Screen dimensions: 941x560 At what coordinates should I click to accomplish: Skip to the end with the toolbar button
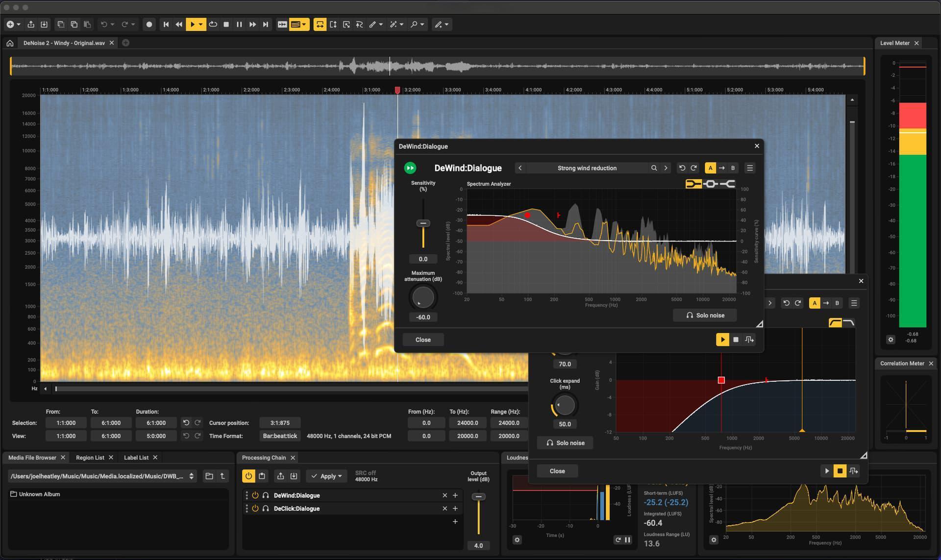[x=266, y=24]
